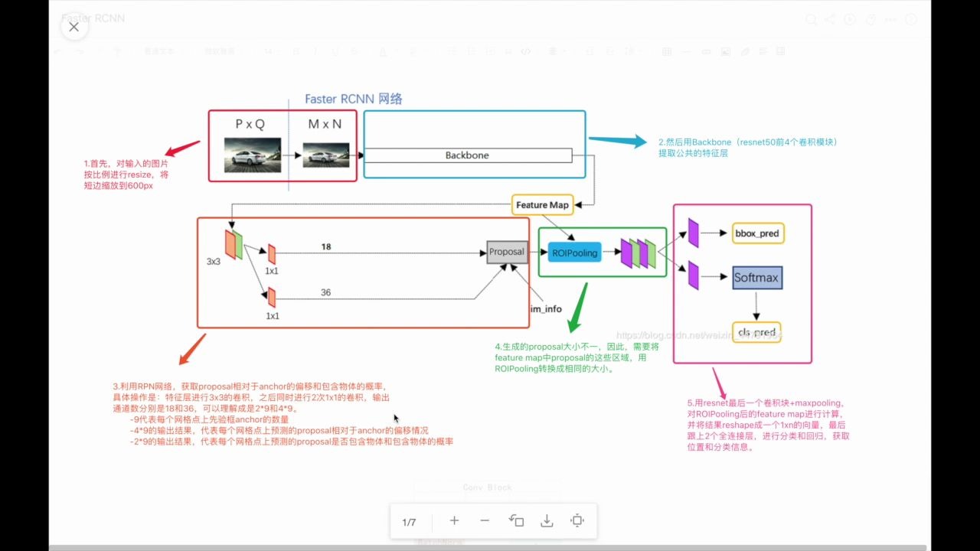Open the more options (...) menu
This screenshot has height=551, width=980.
tap(890, 19)
